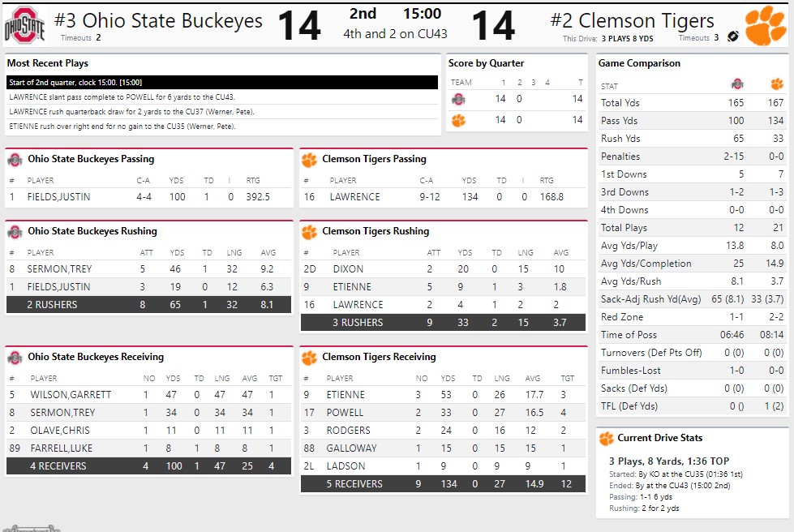Screen dimensions: 794x532
Task: Select the logo beside Ohio State Buckeyes Passing
Action: point(15,160)
